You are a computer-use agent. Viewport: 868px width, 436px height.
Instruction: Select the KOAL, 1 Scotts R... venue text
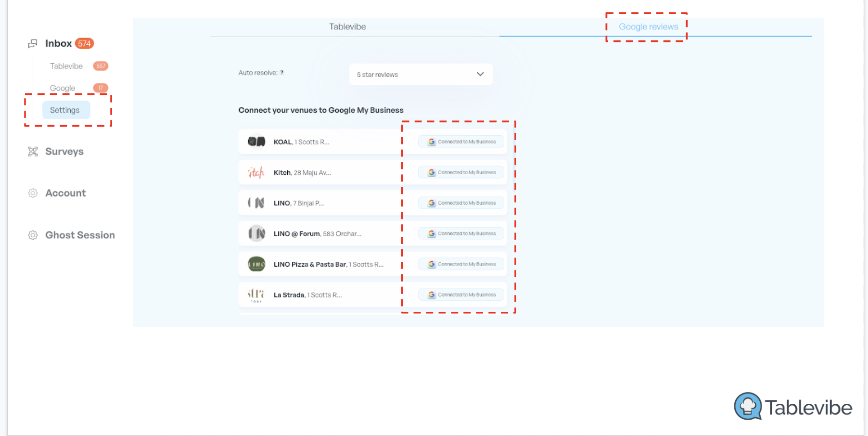[x=302, y=142]
